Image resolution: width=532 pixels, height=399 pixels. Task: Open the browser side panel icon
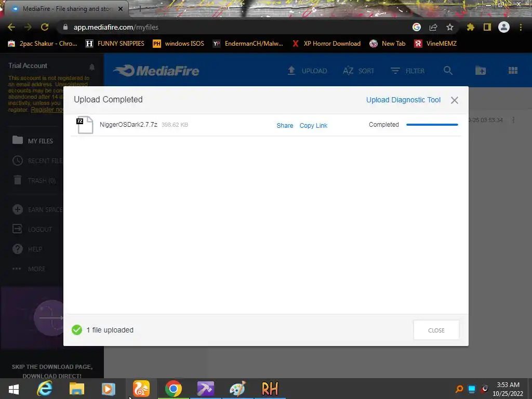pos(487,27)
